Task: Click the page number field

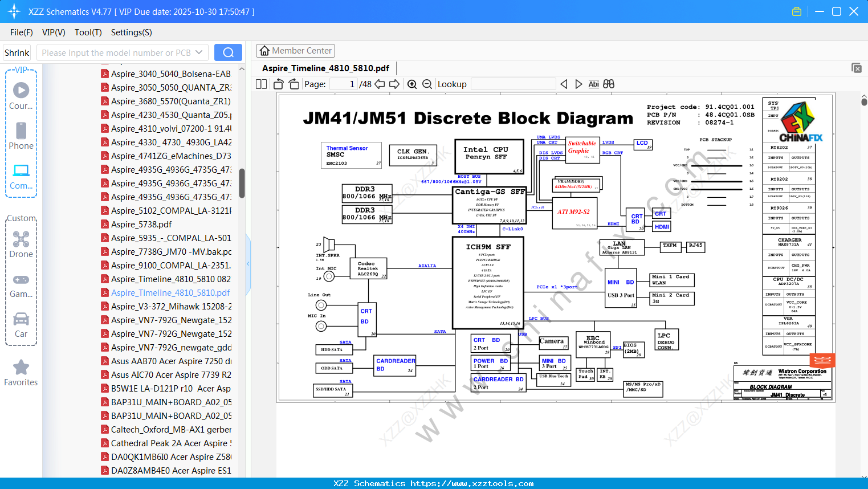Action: coord(343,84)
